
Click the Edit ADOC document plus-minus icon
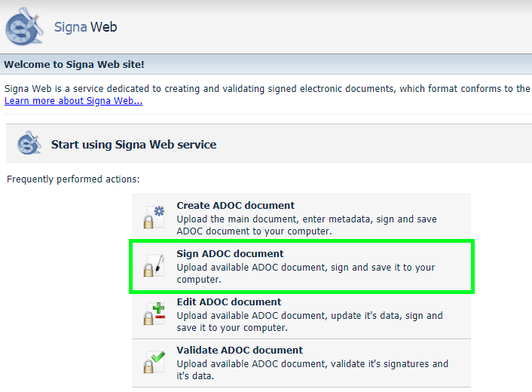(x=154, y=313)
